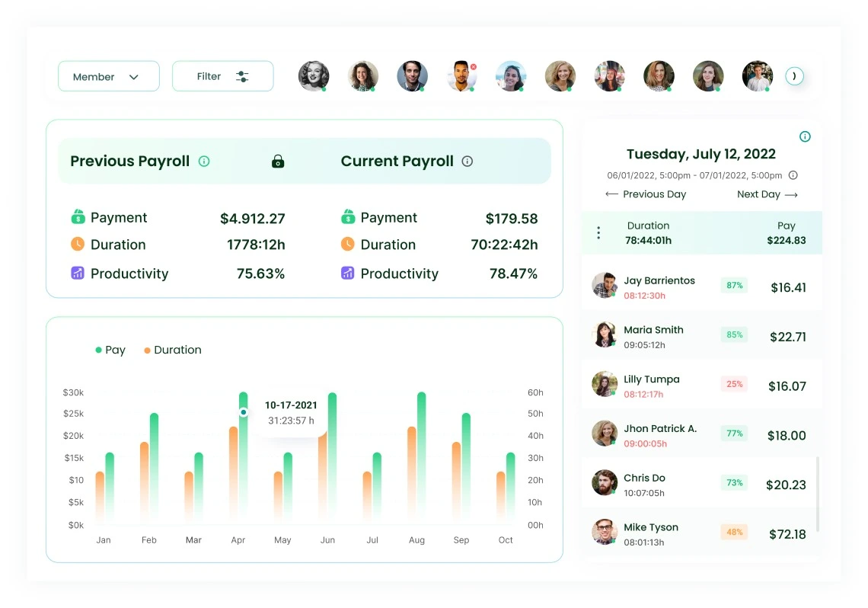
Task: Click info icon beside the date range
Action: (793, 175)
